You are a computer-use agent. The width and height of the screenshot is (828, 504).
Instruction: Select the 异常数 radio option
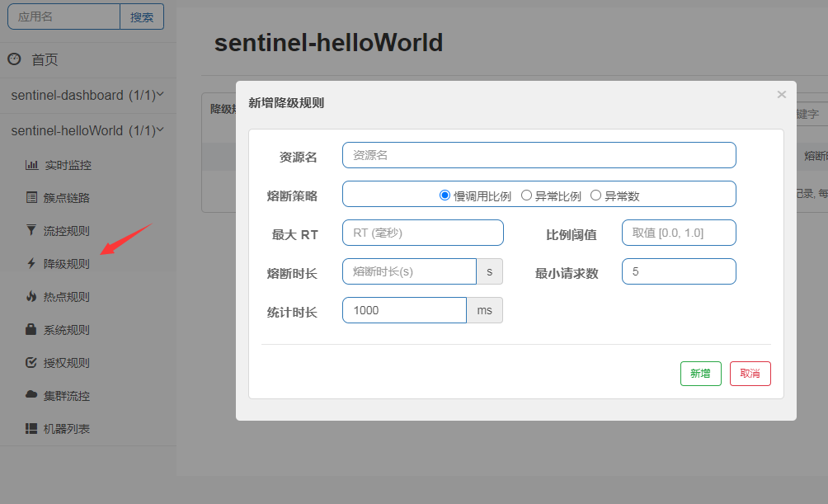click(x=595, y=195)
